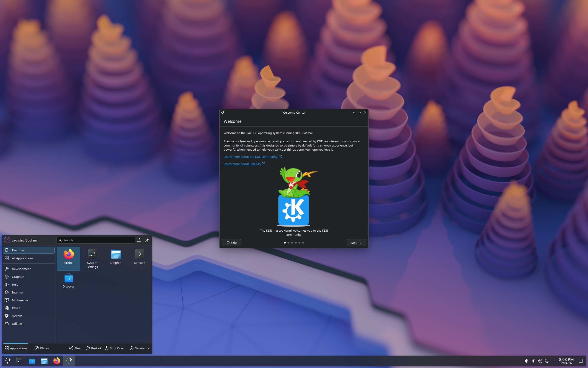Open Discover store from the taskbar
The height and width of the screenshot is (368, 588).
[x=32, y=361]
